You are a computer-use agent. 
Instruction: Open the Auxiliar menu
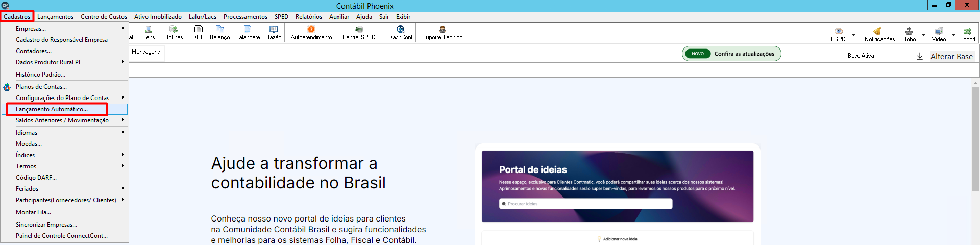click(339, 17)
